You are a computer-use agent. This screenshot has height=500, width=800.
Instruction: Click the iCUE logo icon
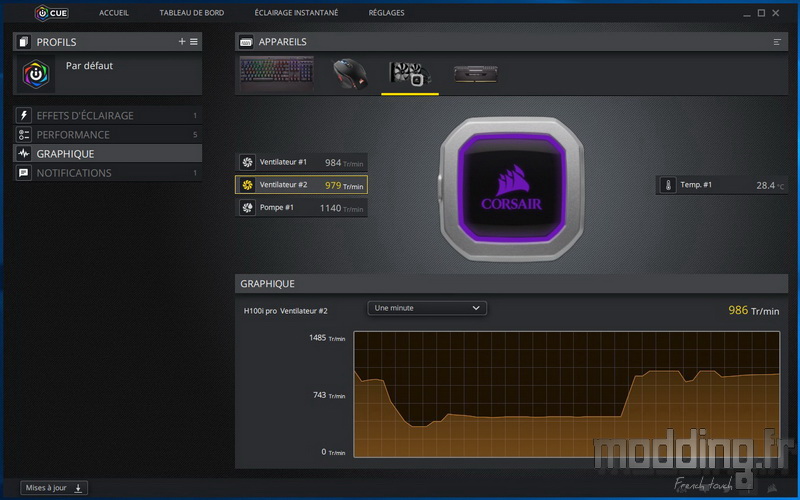51,13
